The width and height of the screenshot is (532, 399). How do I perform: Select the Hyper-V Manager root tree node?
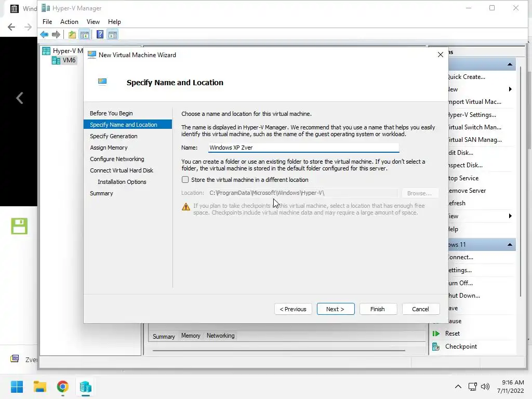[62, 51]
